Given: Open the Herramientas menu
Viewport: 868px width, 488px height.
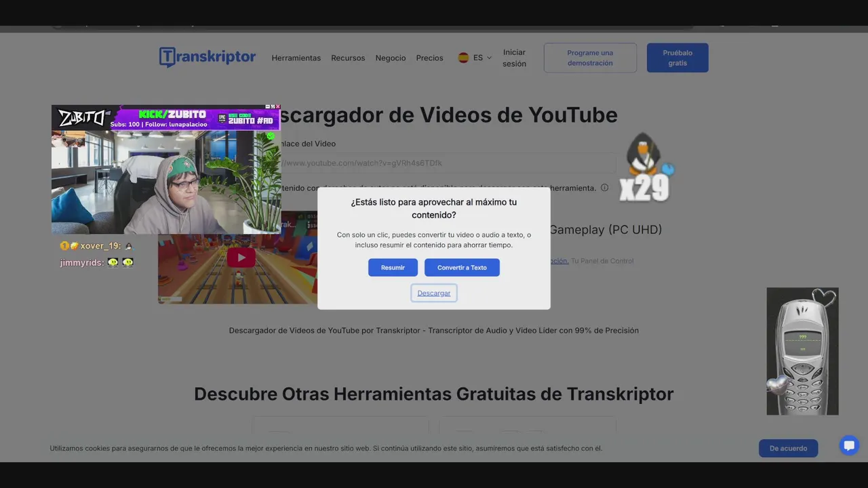Looking at the screenshot, I should [x=296, y=58].
